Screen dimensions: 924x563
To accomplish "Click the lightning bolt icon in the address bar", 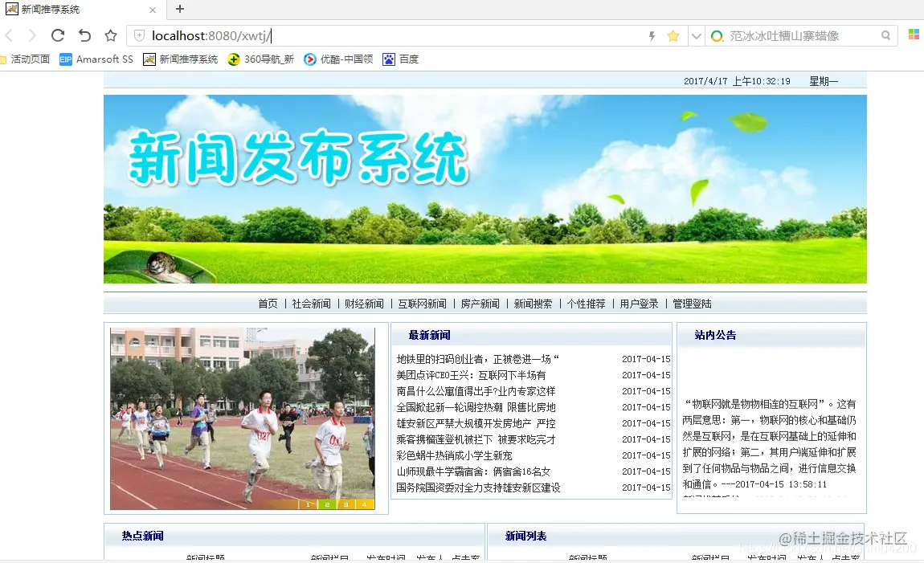I will point(653,35).
